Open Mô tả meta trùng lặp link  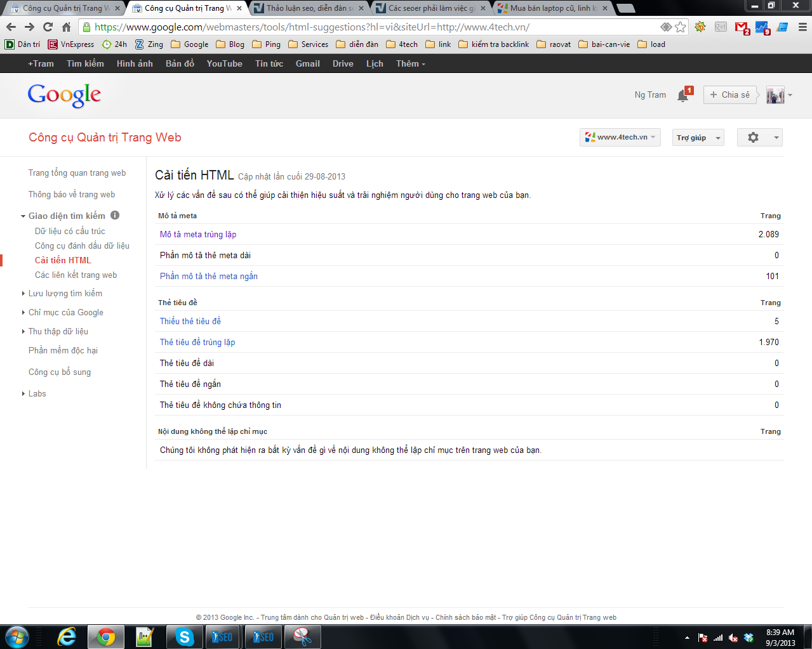(198, 234)
